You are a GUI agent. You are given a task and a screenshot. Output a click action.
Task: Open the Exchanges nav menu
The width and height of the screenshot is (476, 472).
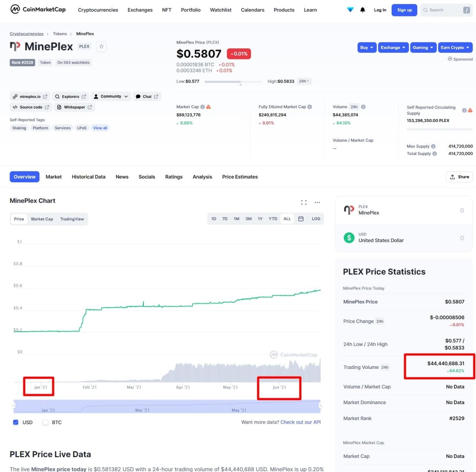coord(140,10)
